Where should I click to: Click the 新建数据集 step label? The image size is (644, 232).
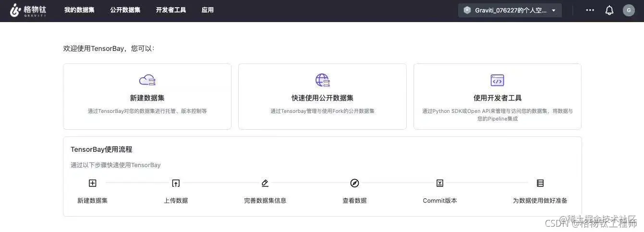coord(93,201)
